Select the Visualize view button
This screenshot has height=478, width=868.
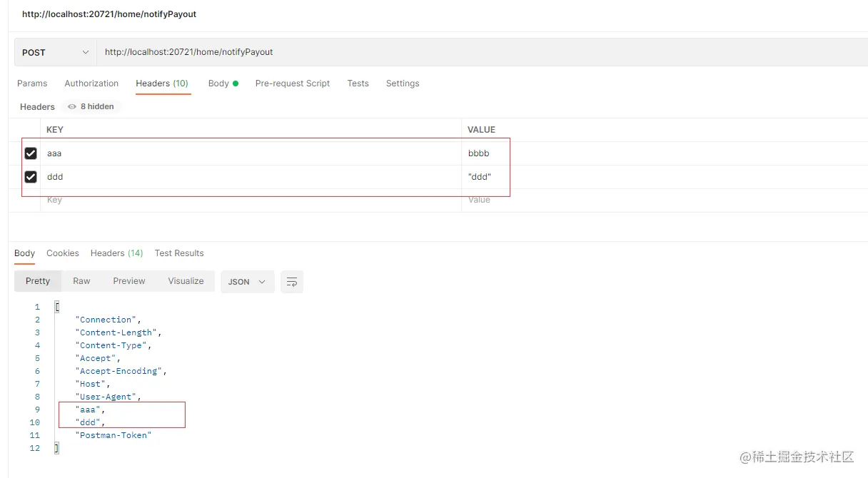tap(186, 281)
